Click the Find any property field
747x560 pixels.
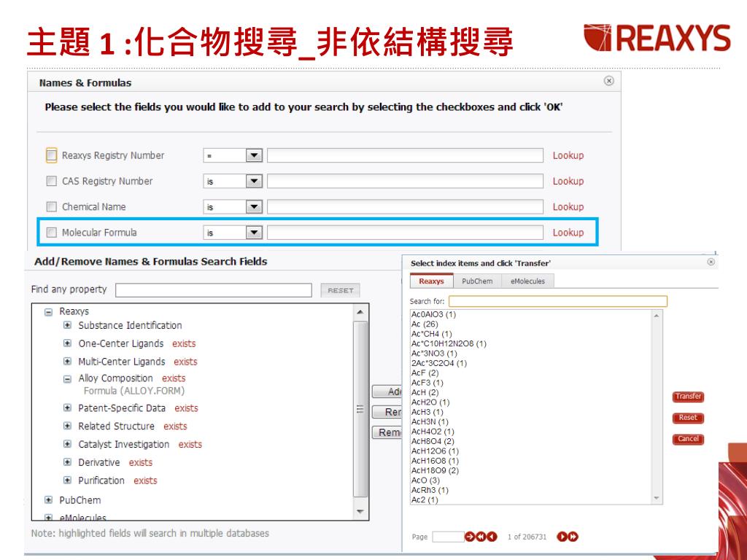214,290
